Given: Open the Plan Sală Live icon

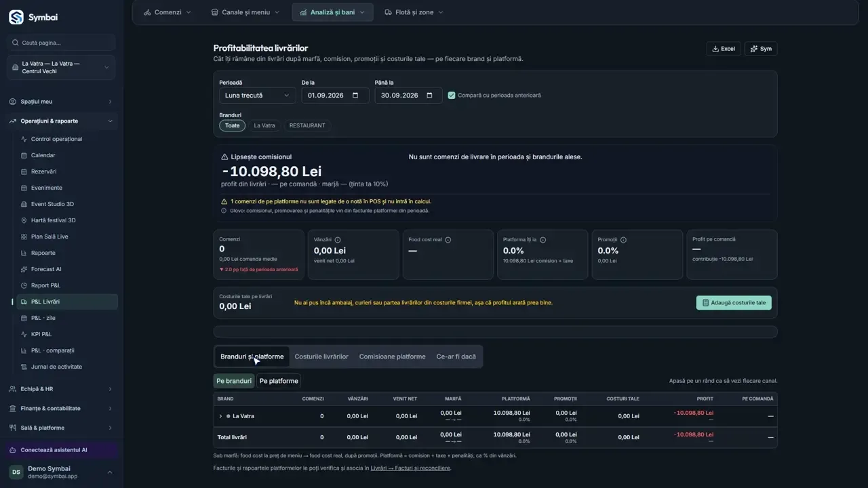Looking at the screenshot, I should pos(24,237).
